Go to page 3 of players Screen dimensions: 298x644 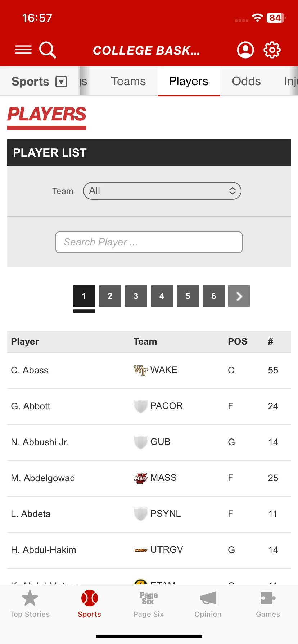tap(136, 296)
